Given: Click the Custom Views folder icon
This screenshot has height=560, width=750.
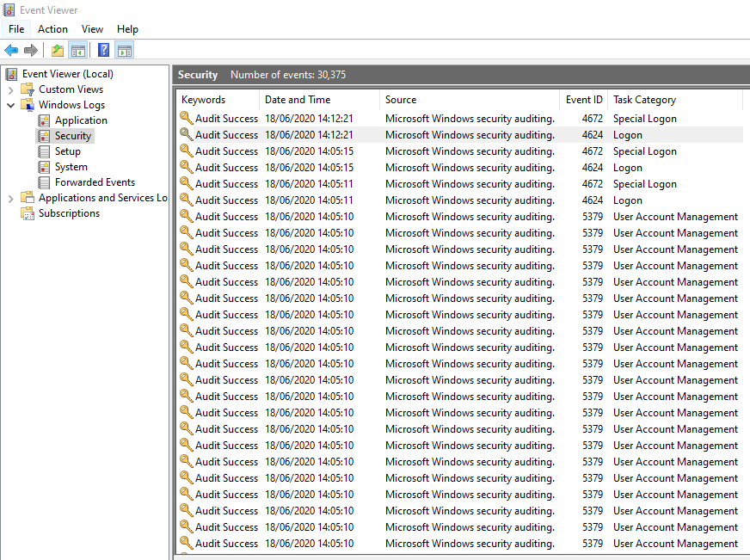Looking at the screenshot, I should click(28, 89).
